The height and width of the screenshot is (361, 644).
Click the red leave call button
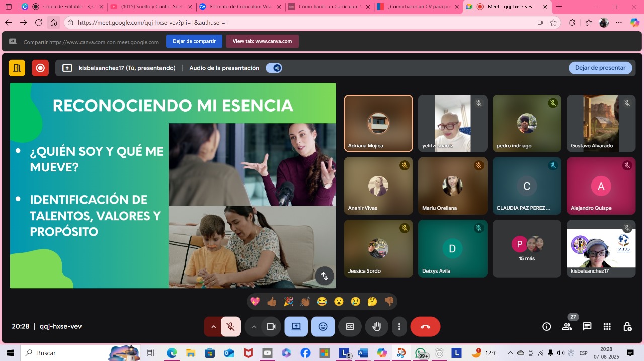425,327
